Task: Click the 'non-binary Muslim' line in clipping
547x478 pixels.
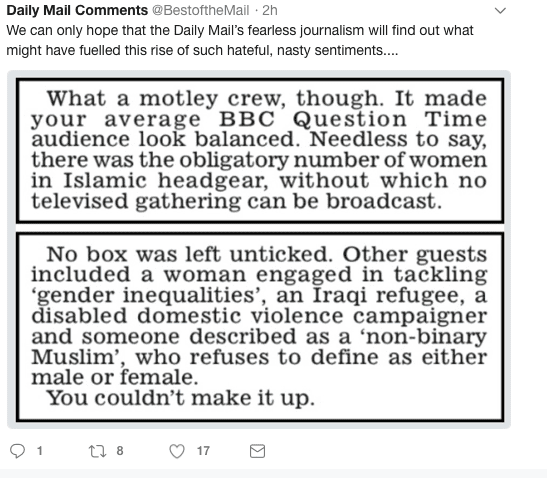Action: click(x=259, y=347)
